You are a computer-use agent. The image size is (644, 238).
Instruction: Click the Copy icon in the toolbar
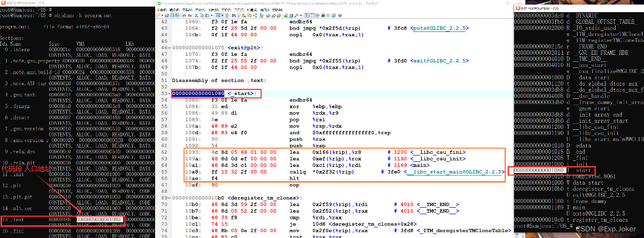pyautogui.click(x=202, y=15)
